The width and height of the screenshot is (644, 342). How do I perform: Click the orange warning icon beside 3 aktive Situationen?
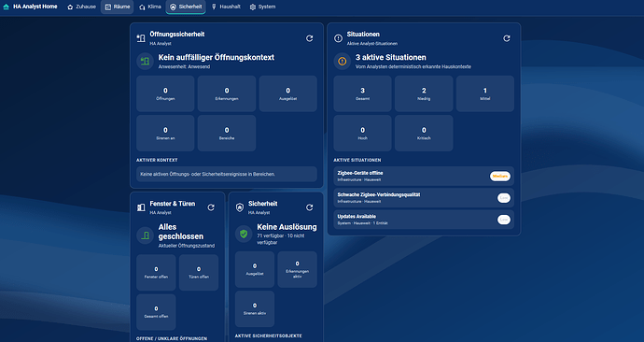click(343, 62)
